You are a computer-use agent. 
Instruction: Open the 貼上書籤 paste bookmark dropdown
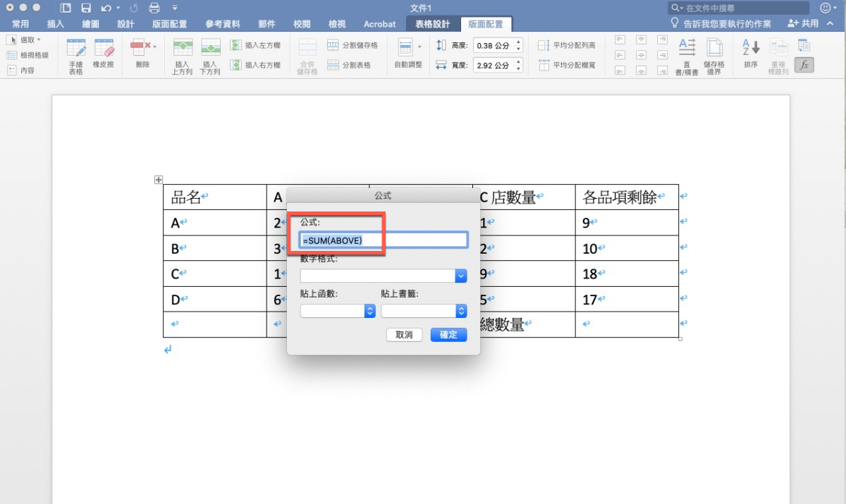point(461,311)
